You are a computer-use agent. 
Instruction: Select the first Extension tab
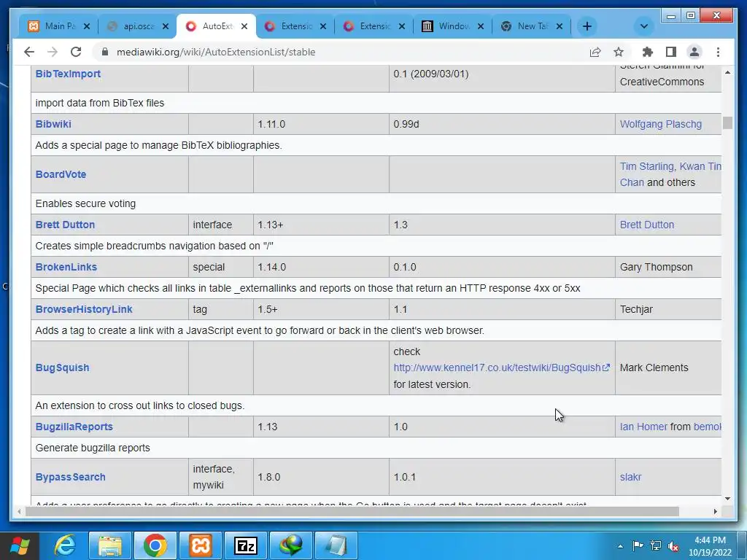tap(295, 26)
